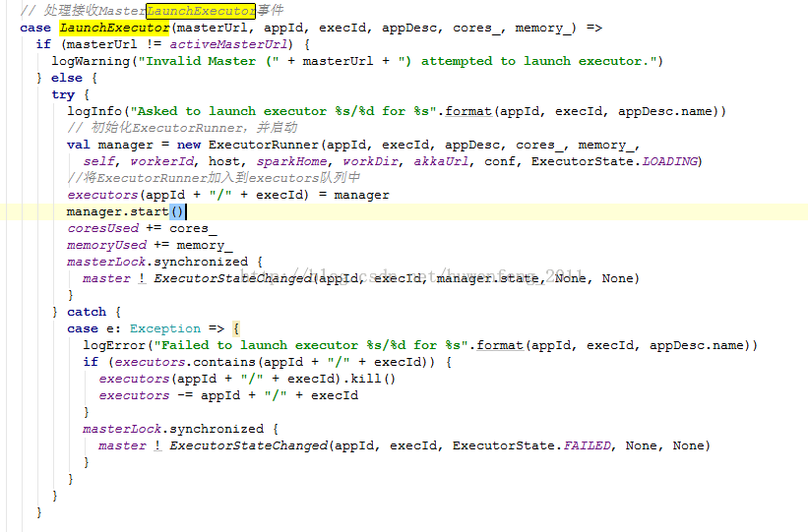The height and width of the screenshot is (532, 808).
Task: Click memoryUsed variable
Action: tap(106, 245)
